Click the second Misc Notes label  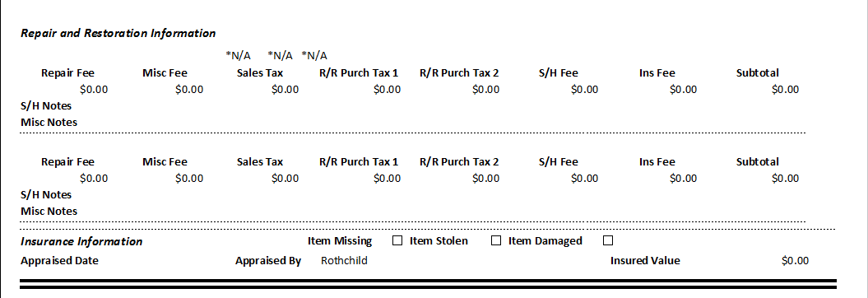[49, 211]
